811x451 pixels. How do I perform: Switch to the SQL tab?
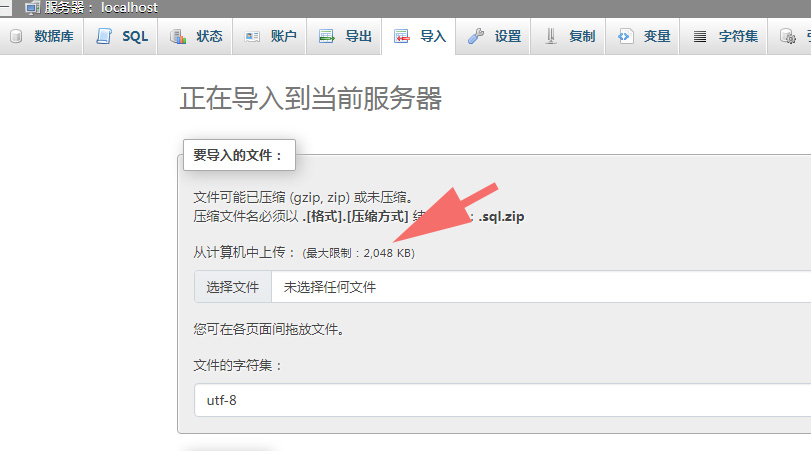(121, 36)
